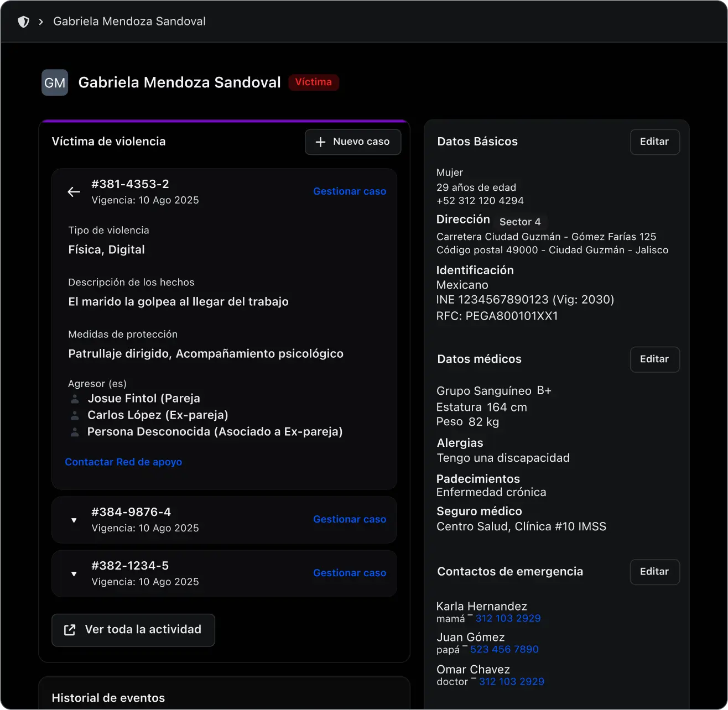Collapse case #381-4353-2 with back arrow
Viewport: 728px width, 710px height.
pos(74,192)
